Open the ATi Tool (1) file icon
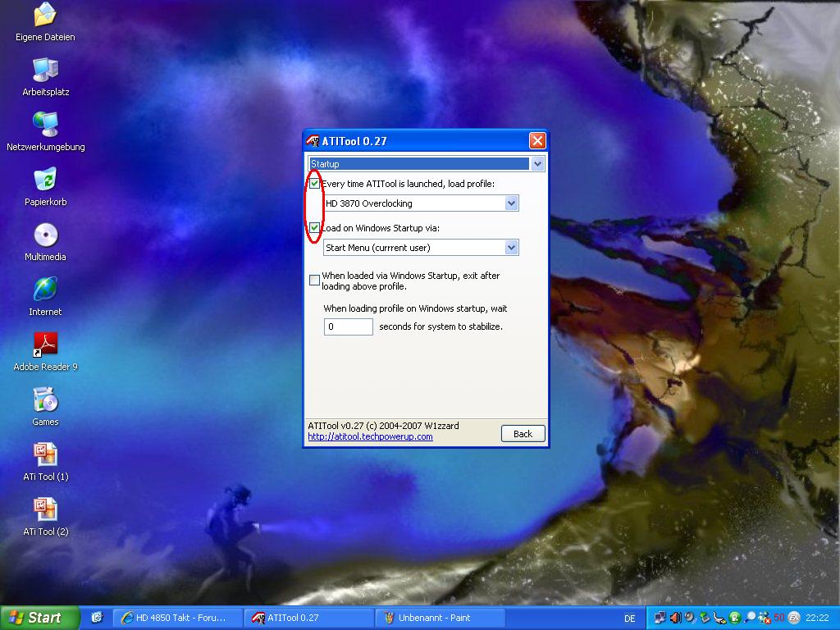 tap(46, 461)
